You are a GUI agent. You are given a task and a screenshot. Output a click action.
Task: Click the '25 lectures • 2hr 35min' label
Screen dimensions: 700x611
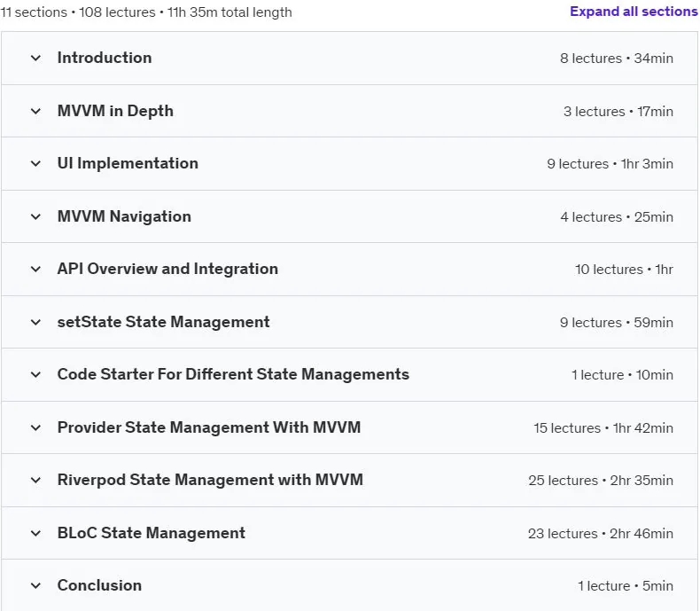(601, 480)
